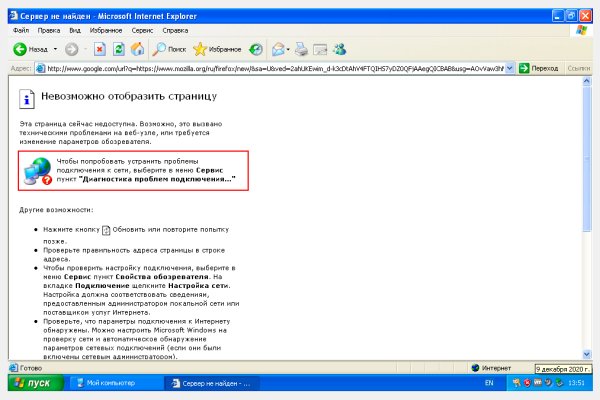Click the History toolbar icon
This screenshot has width=600, height=400.
[257, 48]
